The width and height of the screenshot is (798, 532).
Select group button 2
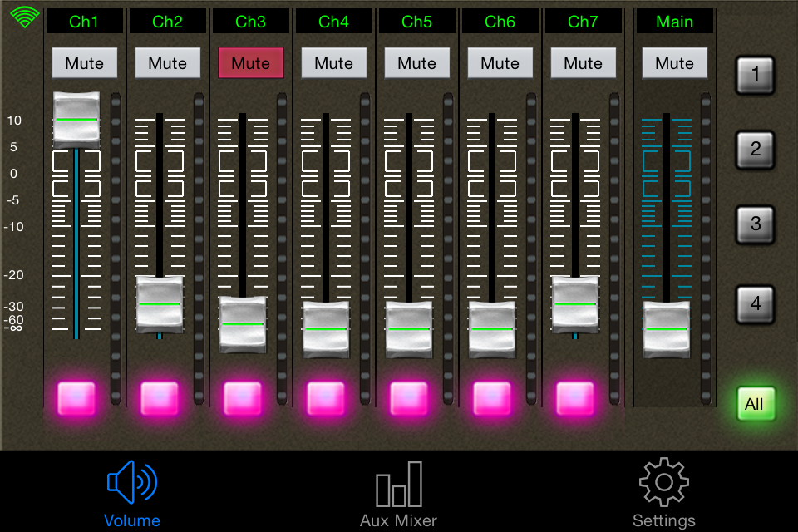[x=756, y=150]
